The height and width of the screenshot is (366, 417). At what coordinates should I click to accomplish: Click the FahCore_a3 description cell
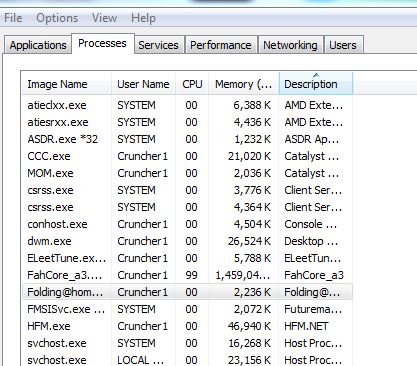point(314,275)
